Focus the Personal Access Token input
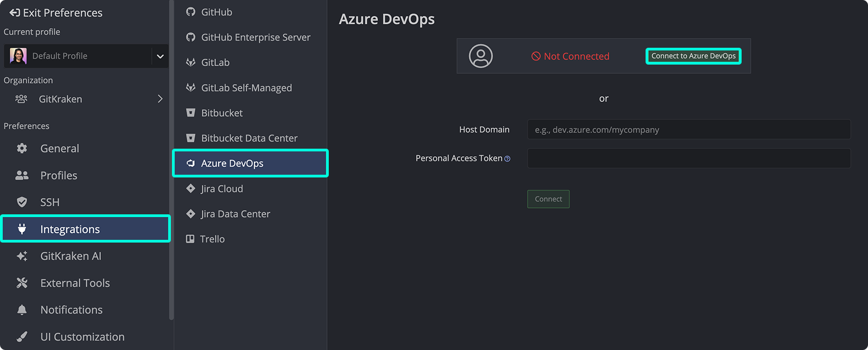This screenshot has width=868, height=350. pyautogui.click(x=688, y=158)
